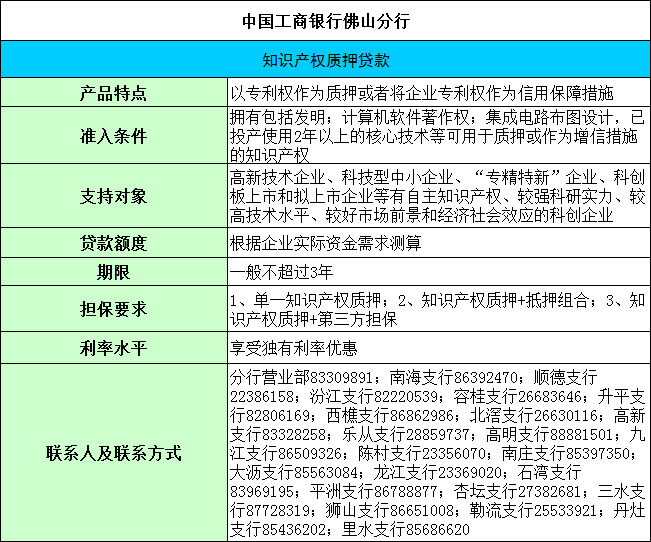Select the text 单一知识产权质押 in guarantee requirements
This screenshot has height=542, width=651.
coord(318,300)
